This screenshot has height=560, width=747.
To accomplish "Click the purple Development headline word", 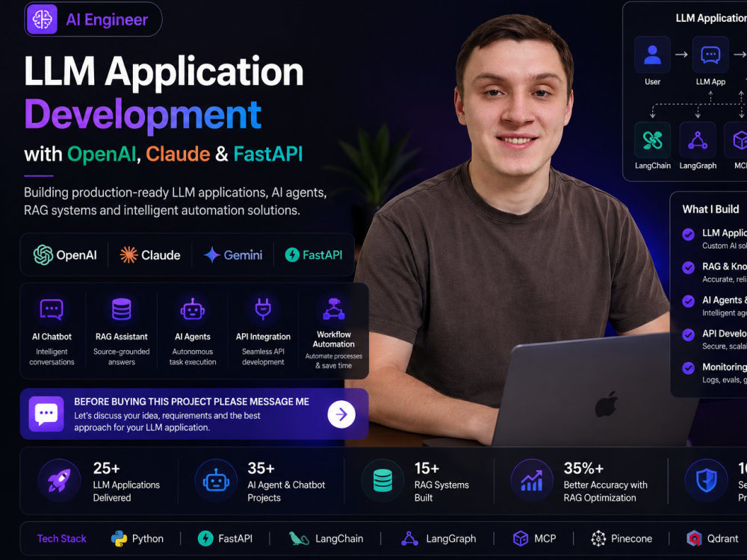I will coord(143,114).
